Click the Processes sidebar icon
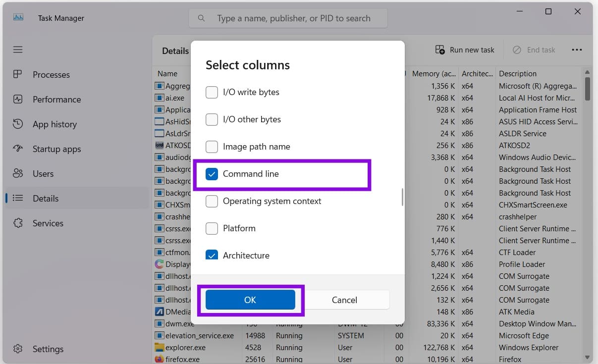The height and width of the screenshot is (364, 598). [x=18, y=74]
